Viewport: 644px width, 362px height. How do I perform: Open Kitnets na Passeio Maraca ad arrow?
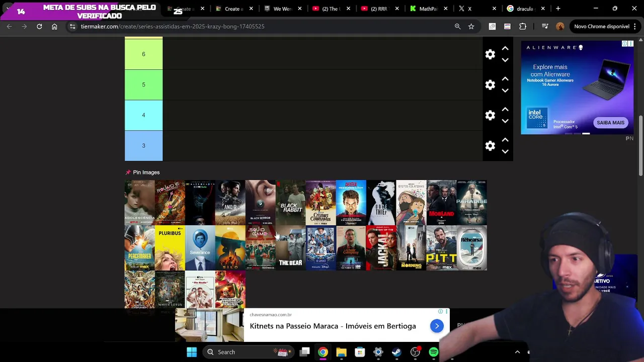click(x=437, y=326)
